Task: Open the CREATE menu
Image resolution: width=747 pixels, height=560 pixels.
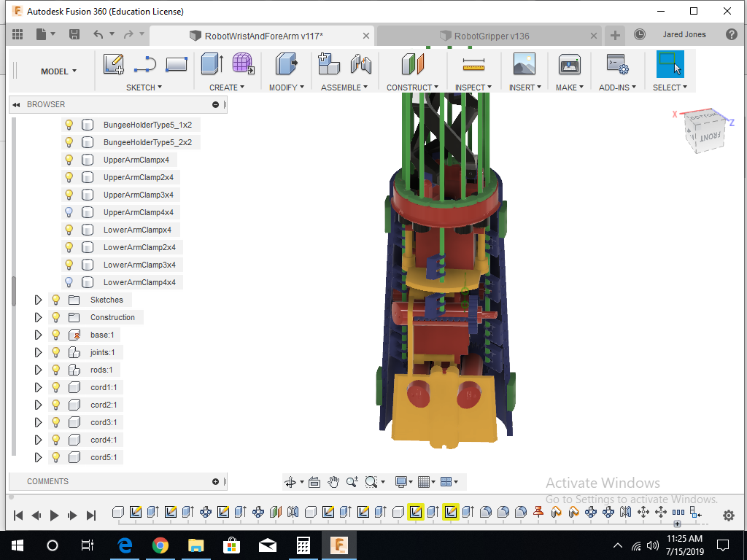Action: point(227,87)
